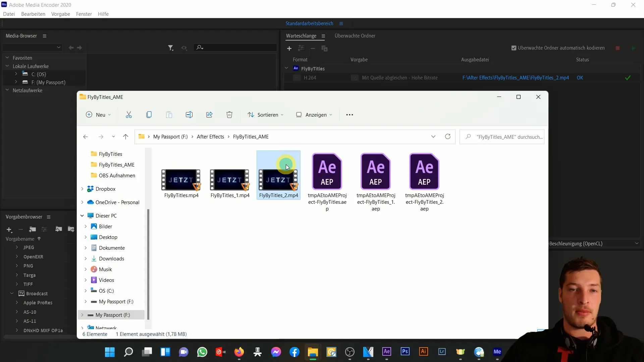Image resolution: width=644 pixels, height=362 pixels.
Task: Open the Vorgabe menu in Adobe Media Encoder
Action: tap(61, 14)
